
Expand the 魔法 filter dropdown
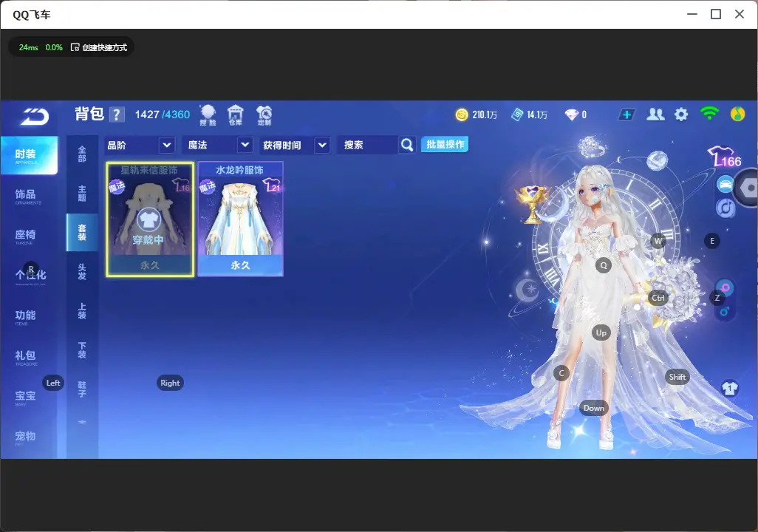(x=219, y=145)
